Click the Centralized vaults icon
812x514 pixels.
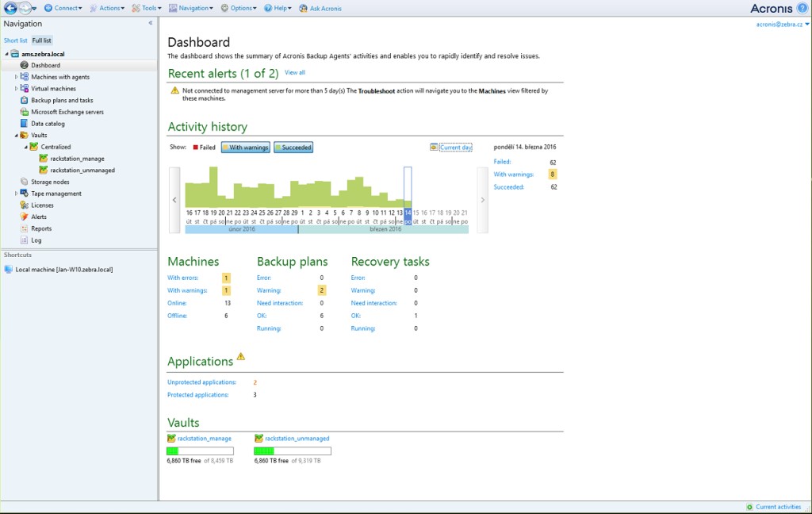[33, 147]
